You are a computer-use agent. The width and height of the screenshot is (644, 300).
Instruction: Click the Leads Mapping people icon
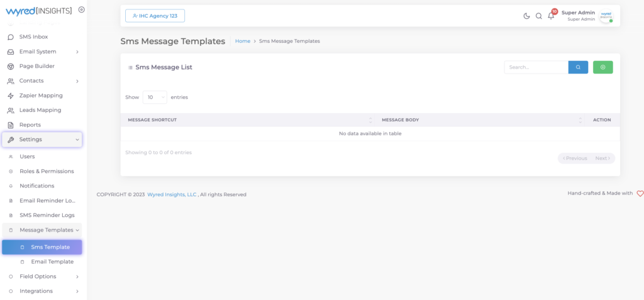tap(11, 110)
